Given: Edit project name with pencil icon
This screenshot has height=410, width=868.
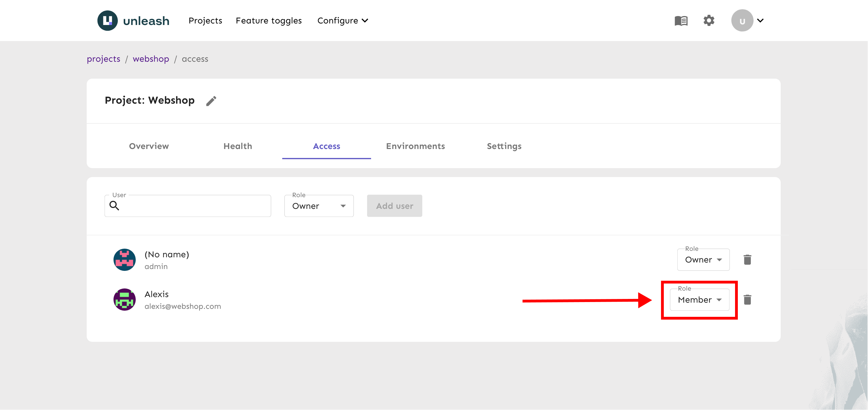Looking at the screenshot, I should [x=211, y=101].
